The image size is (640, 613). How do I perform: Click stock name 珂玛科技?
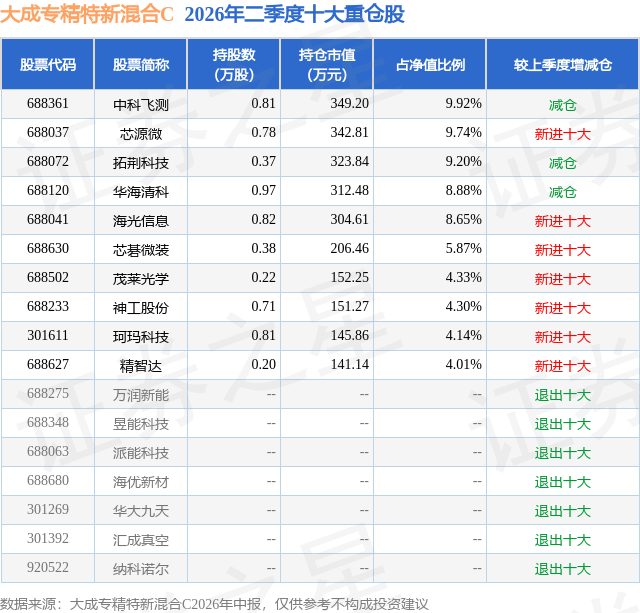pyautogui.click(x=141, y=336)
